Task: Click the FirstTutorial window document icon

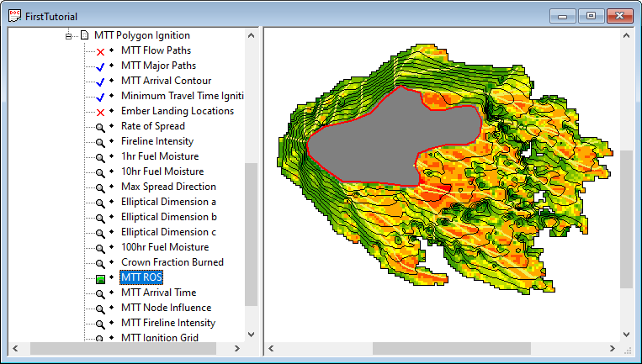Action: pyautogui.click(x=15, y=16)
